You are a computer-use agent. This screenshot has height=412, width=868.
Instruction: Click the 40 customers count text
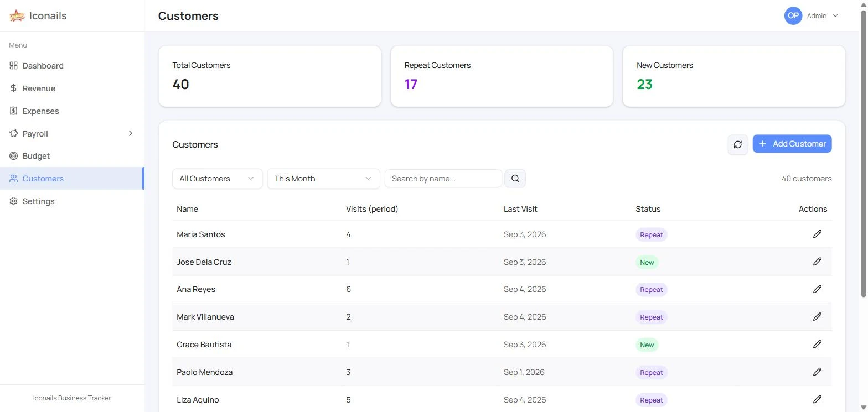(807, 179)
